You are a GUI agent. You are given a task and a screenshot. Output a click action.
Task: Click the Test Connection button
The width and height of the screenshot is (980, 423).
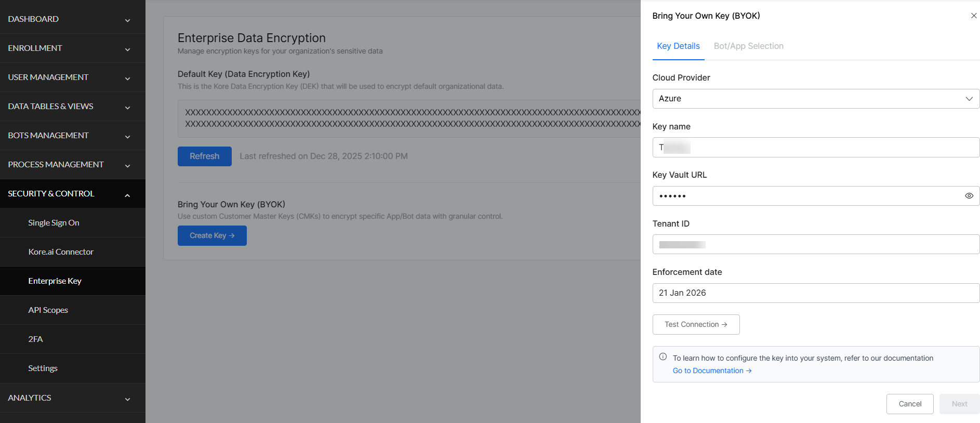click(x=696, y=324)
